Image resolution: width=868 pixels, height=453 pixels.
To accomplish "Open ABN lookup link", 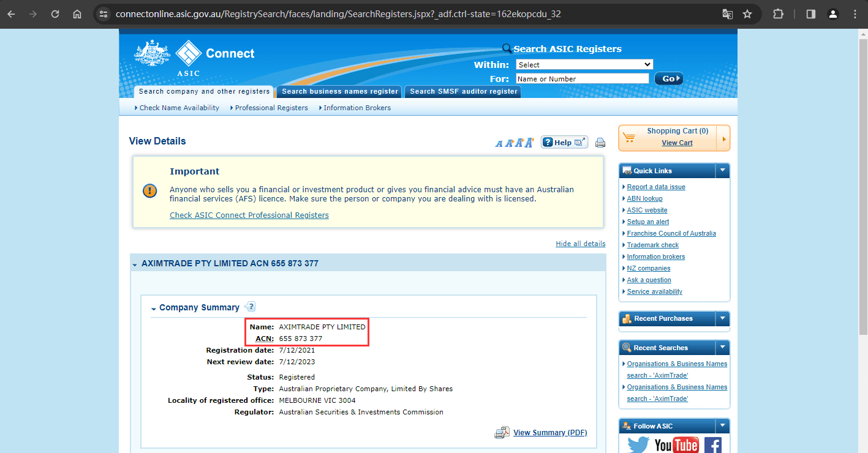I will [x=644, y=198].
